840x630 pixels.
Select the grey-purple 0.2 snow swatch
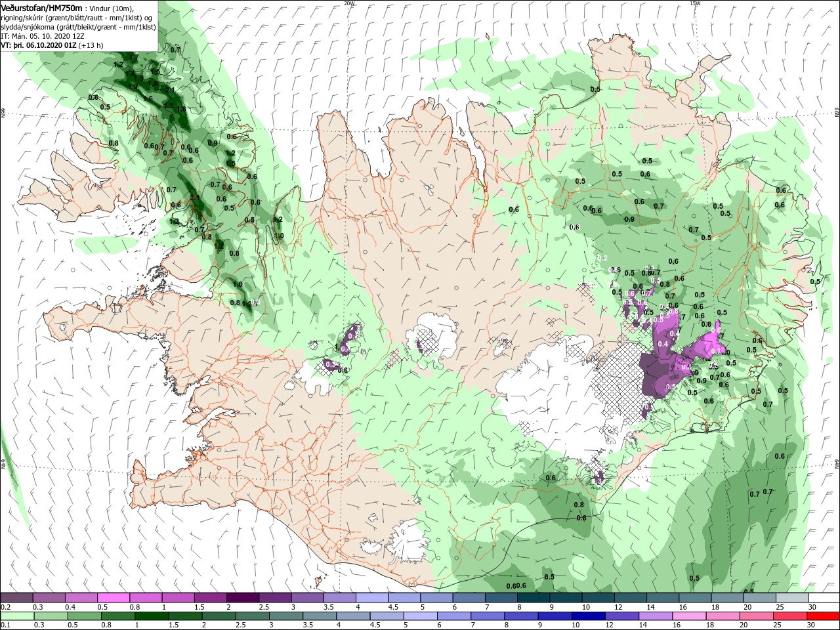17,598
